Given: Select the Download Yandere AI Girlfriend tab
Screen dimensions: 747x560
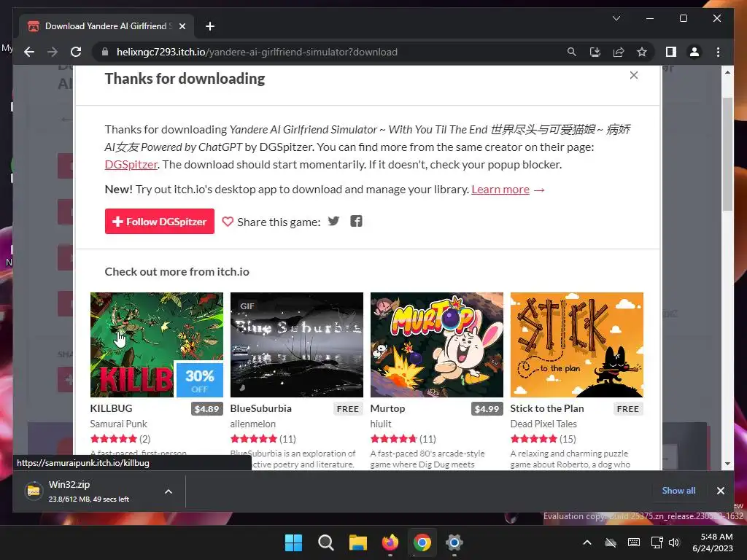Looking at the screenshot, I should 106,26.
